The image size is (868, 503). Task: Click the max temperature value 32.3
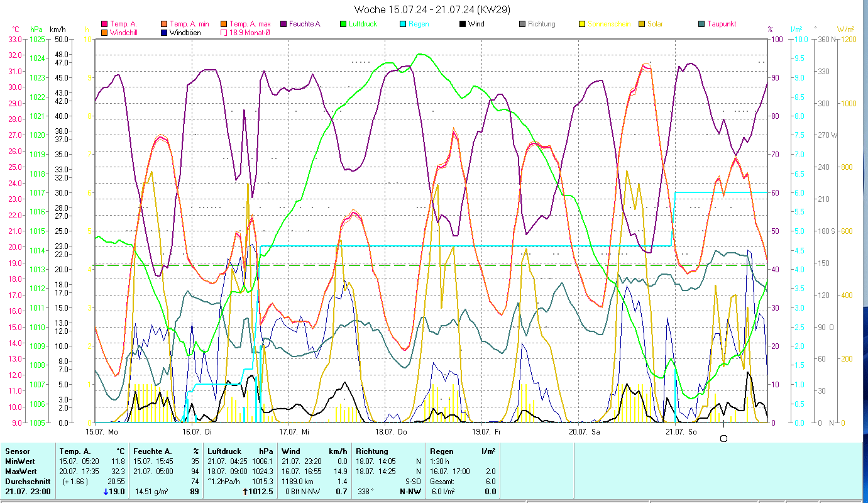(119, 472)
